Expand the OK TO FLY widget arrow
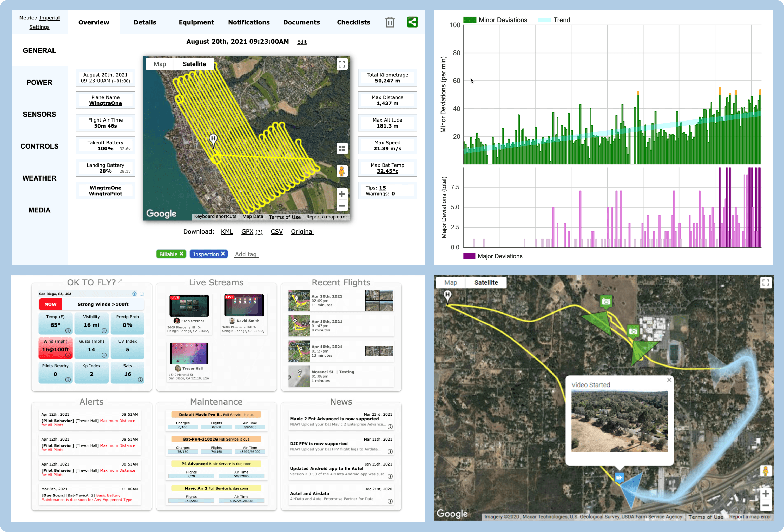This screenshot has height=532, width=784. click(x=120, y=281)
